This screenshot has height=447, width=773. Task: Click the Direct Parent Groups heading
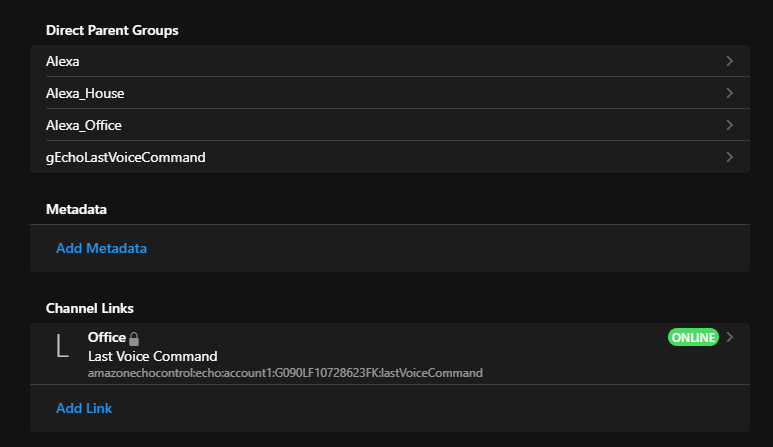click(x=112, y=30)
